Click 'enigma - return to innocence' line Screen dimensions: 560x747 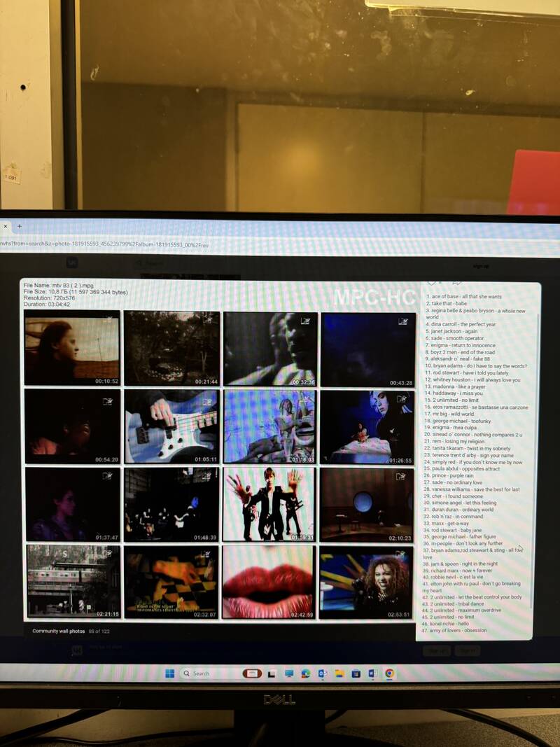pyautogui.click(x=461, y=345)
